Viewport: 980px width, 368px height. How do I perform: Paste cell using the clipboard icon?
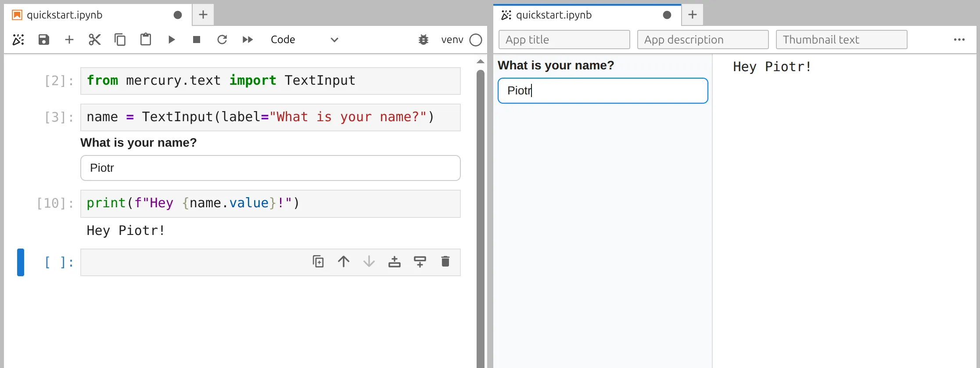coord(145,40)
